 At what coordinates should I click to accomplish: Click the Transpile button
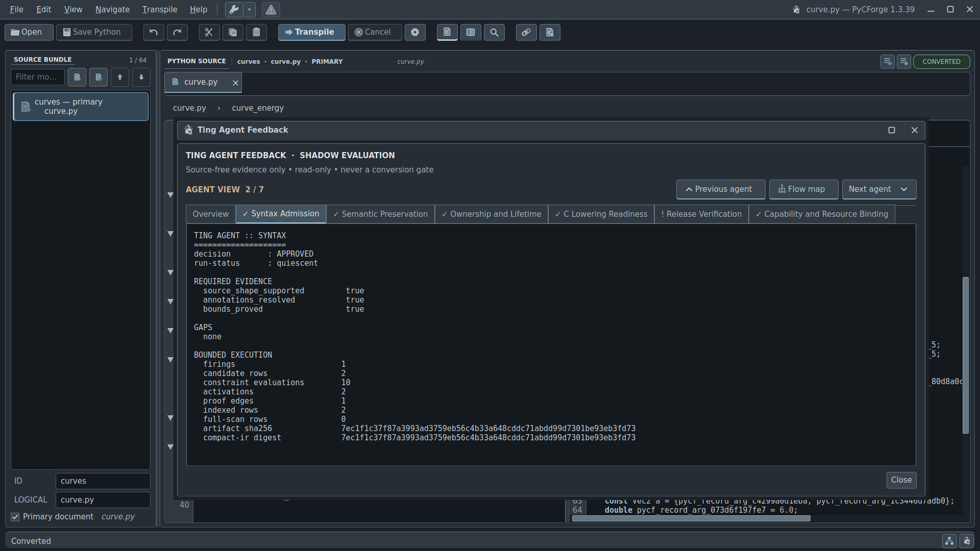[311, 32]
